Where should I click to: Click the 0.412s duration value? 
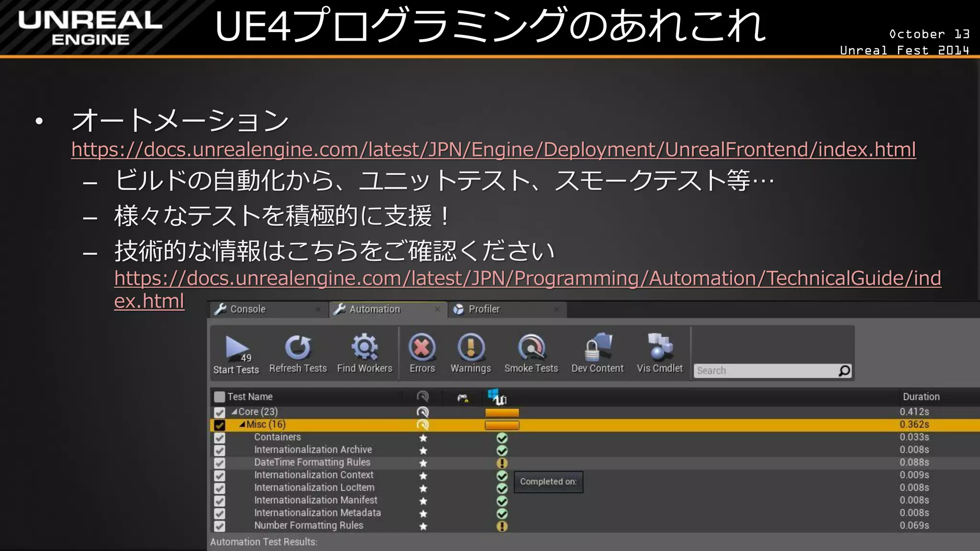tap(914, 412)
